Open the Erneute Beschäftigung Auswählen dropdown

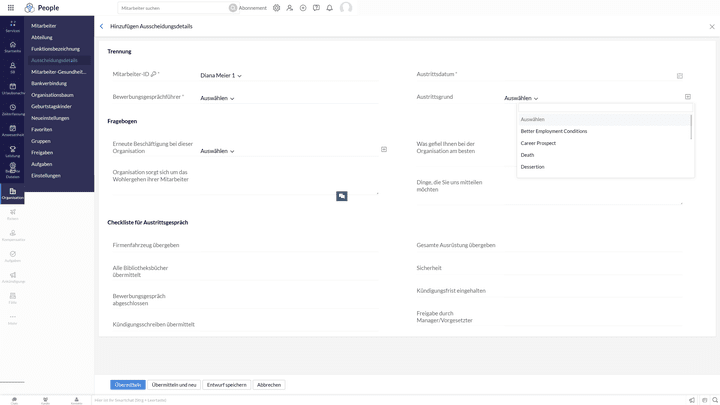point(217,151)
